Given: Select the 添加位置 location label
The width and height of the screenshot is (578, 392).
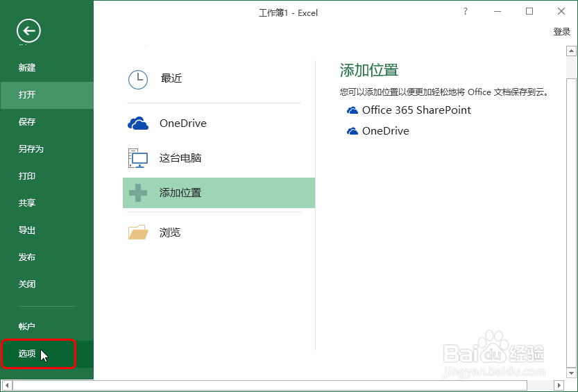Looking at the screenshot, I should pos(180,193).
